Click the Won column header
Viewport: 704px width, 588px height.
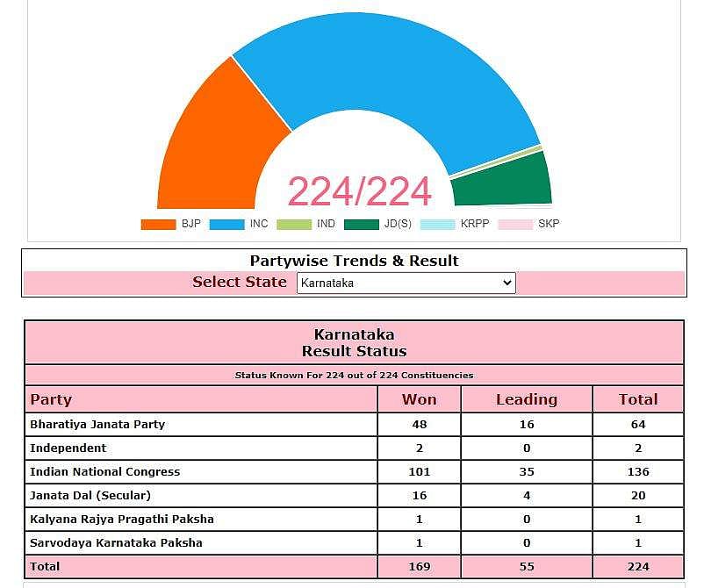pyautogui.click(x=419, y=399)
